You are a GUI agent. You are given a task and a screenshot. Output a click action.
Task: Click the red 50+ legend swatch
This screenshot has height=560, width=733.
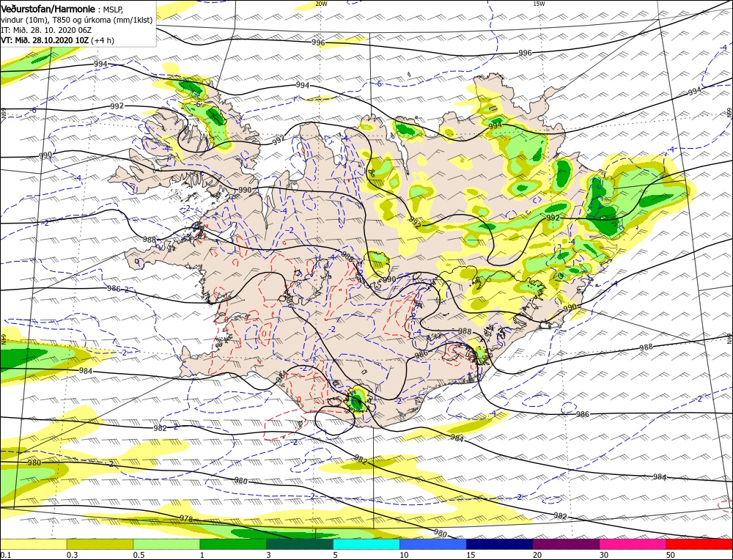[x=699, y=544]
